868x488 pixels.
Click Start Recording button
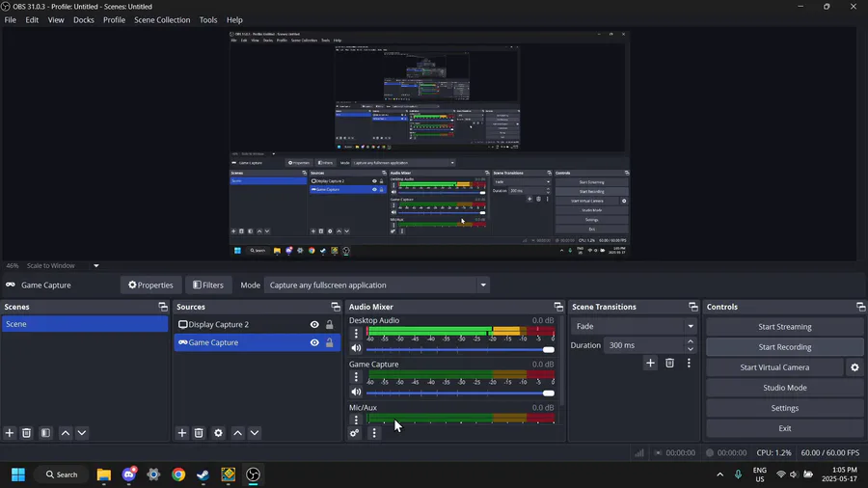click(784, 347)
